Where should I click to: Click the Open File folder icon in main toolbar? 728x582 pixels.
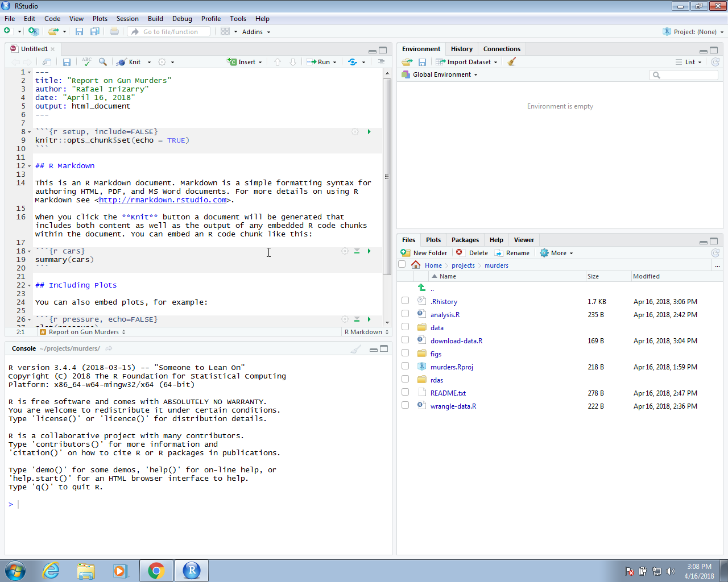pyautogui.click(x=53, y=31)
